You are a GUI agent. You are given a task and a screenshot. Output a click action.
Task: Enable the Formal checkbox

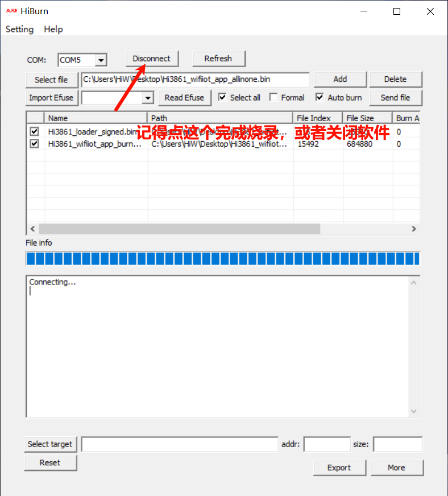point(273,97)
